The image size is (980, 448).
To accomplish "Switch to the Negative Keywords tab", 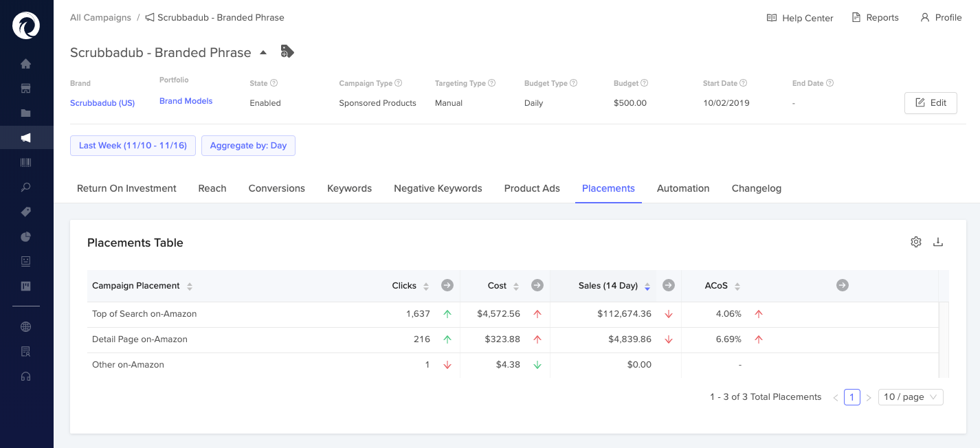I will [438, 188].
